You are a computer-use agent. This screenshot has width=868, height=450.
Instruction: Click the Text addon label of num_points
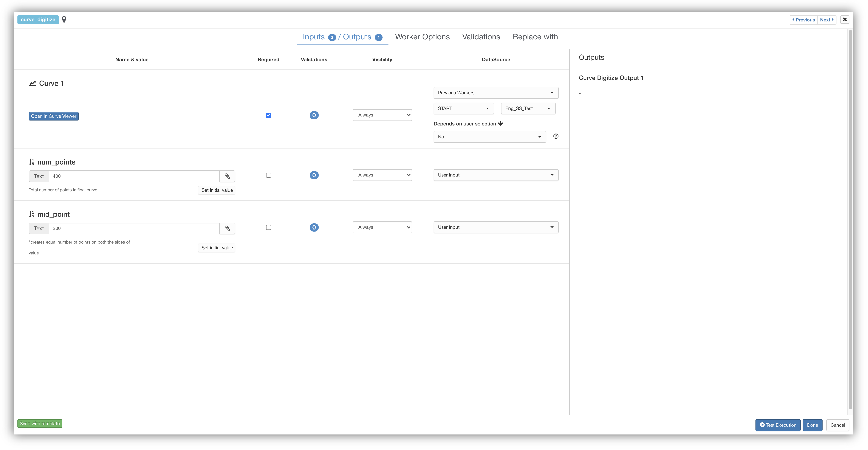point(39,176)
